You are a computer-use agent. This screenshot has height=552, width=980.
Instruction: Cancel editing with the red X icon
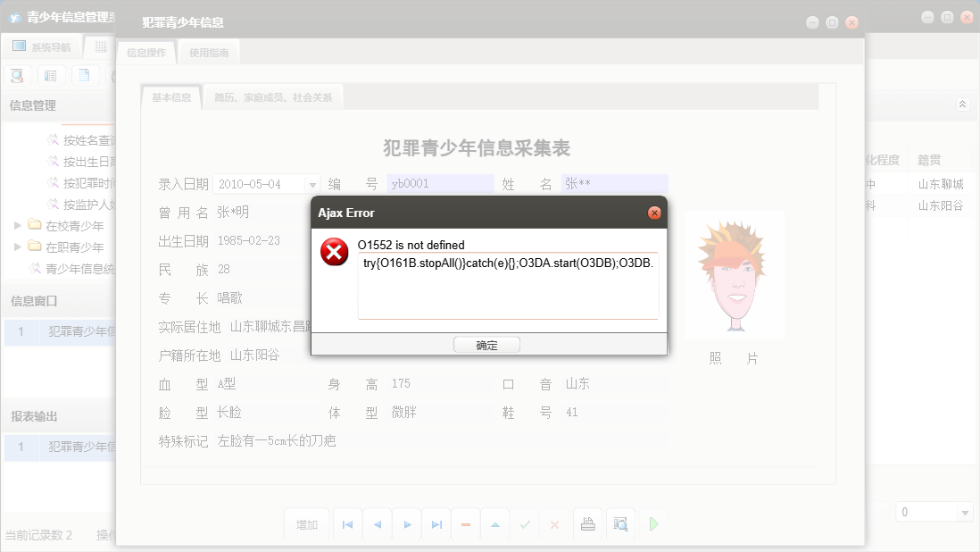554,523
